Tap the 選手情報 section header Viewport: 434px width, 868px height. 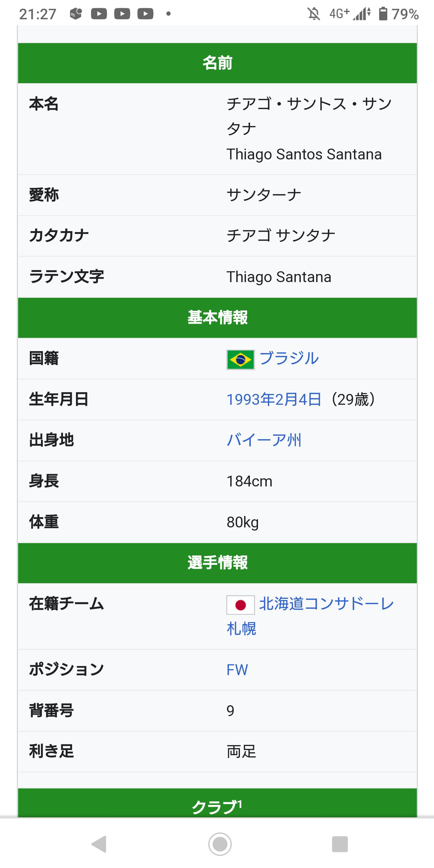217,563
